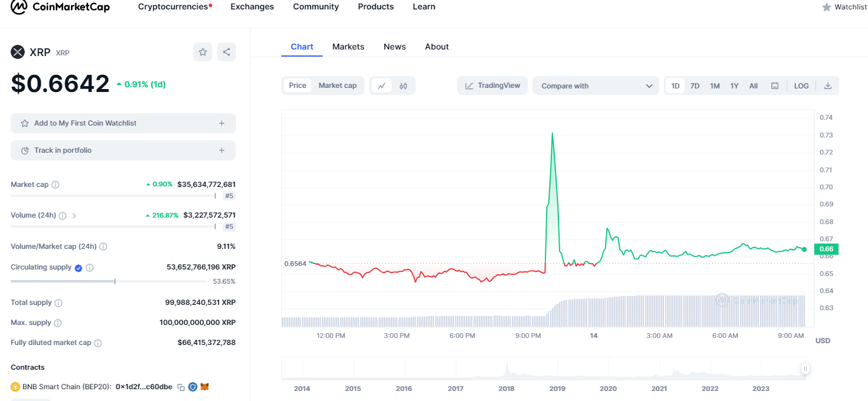Open the Compare with dropdown
868x401 pixels.
596,86
